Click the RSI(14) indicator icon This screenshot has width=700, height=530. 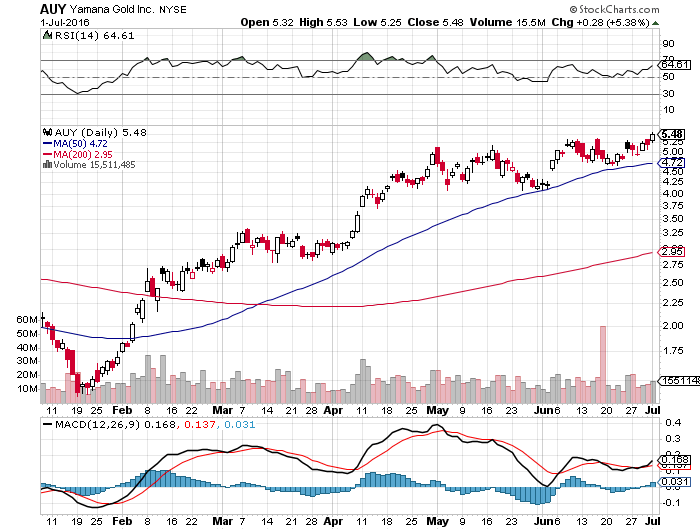[x=47, y=35]
